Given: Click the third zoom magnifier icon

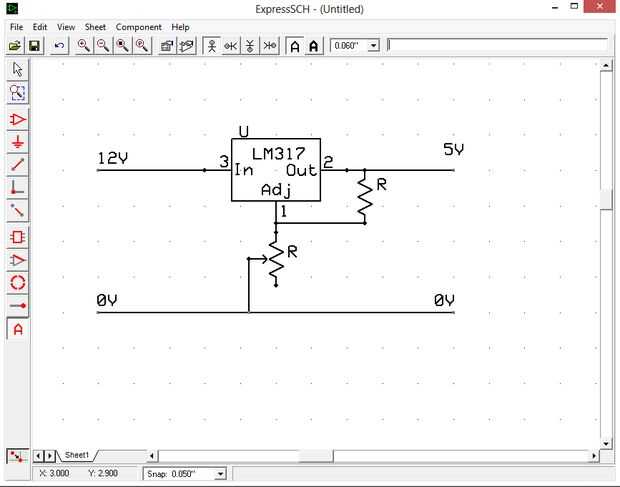Looking at the screenshot, I should 122,46.
